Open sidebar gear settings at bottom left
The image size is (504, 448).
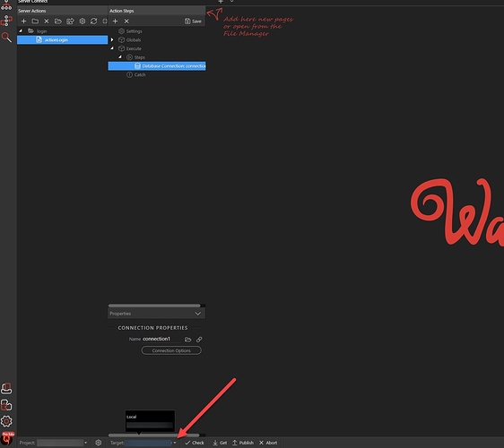(6, 421)
